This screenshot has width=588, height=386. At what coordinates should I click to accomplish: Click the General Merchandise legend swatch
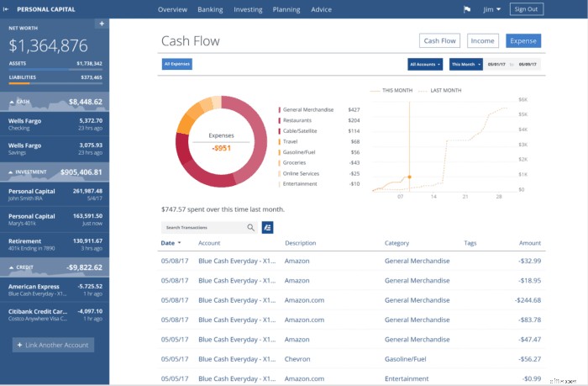tap(280, 109)
